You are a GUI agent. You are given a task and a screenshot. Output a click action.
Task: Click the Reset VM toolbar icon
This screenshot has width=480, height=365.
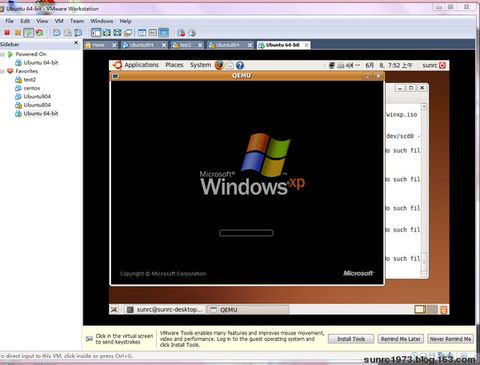[x=39, y=33]
